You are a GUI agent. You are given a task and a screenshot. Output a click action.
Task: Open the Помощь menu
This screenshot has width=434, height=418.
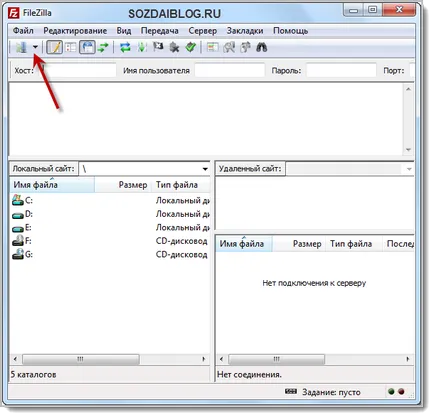point(291,31)
